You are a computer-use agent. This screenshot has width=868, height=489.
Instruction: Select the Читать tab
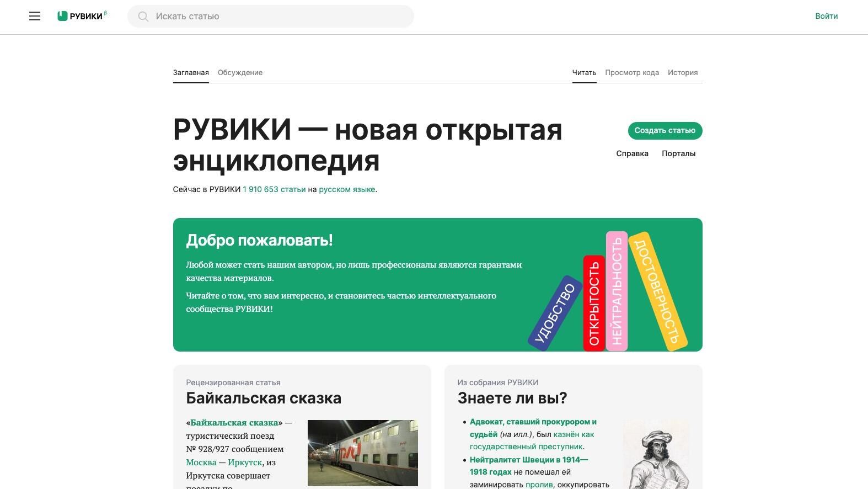coord(584,72)
